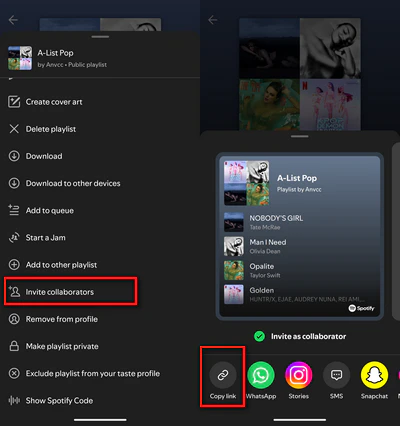Share via the SMS icon
The height and width of the screenshot is (426, 400).
[336, 375]
